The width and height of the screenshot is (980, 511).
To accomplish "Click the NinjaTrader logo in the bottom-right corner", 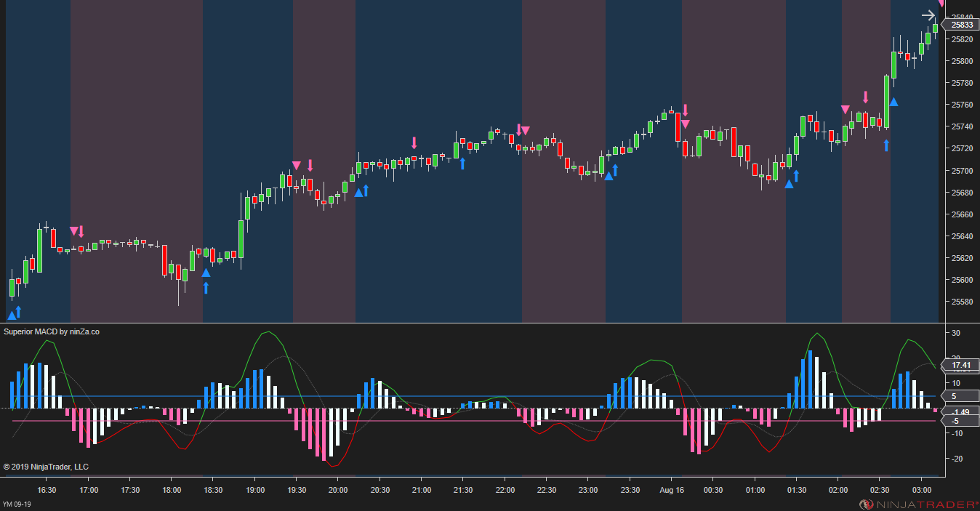I will (916, 502).
